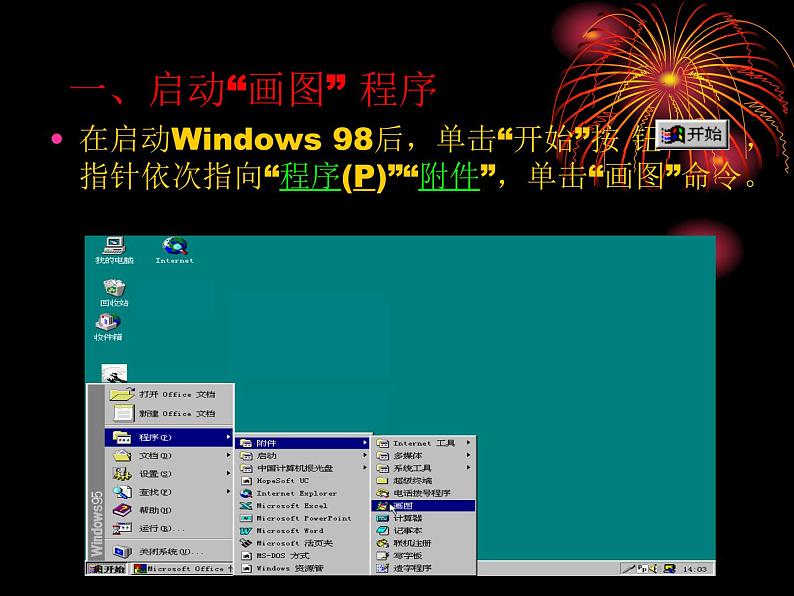Choose 新建 Office 文档 in the Start menu
The image size is (794, 596).
pos(169,413)
